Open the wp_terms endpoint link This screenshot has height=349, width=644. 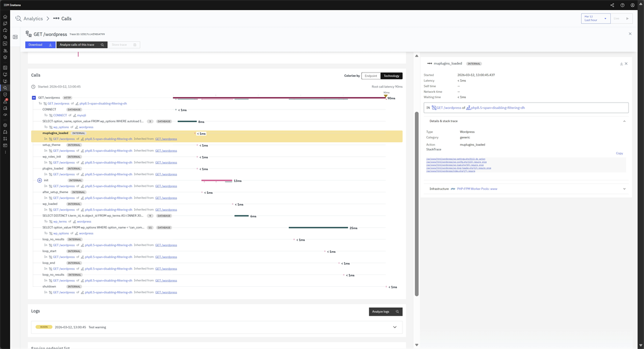pyautogui.click(x=60, y=222)
